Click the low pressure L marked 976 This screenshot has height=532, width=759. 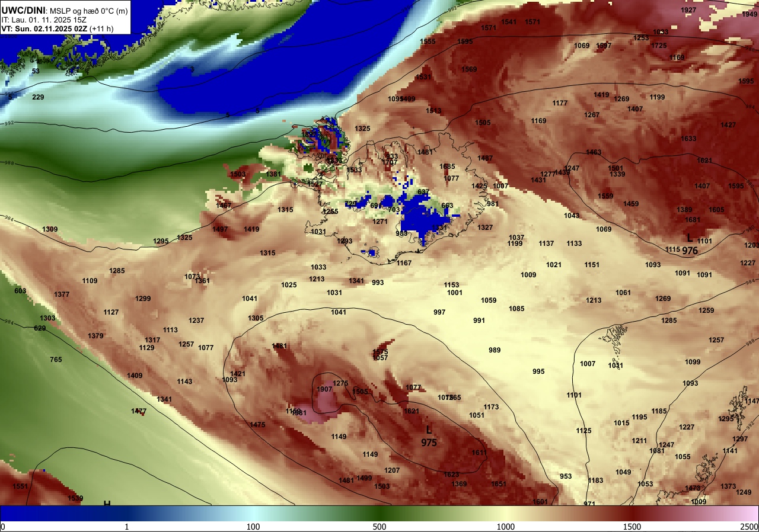click(690, 238)
